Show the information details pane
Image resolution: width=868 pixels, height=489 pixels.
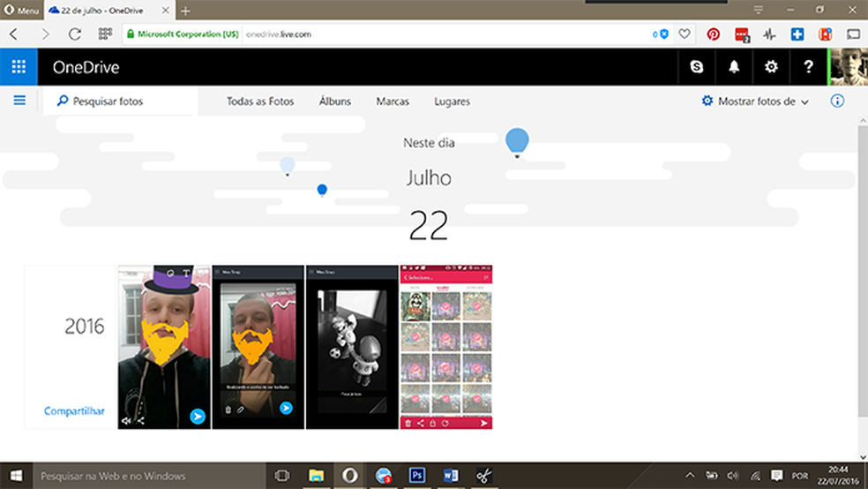point(837,101)
